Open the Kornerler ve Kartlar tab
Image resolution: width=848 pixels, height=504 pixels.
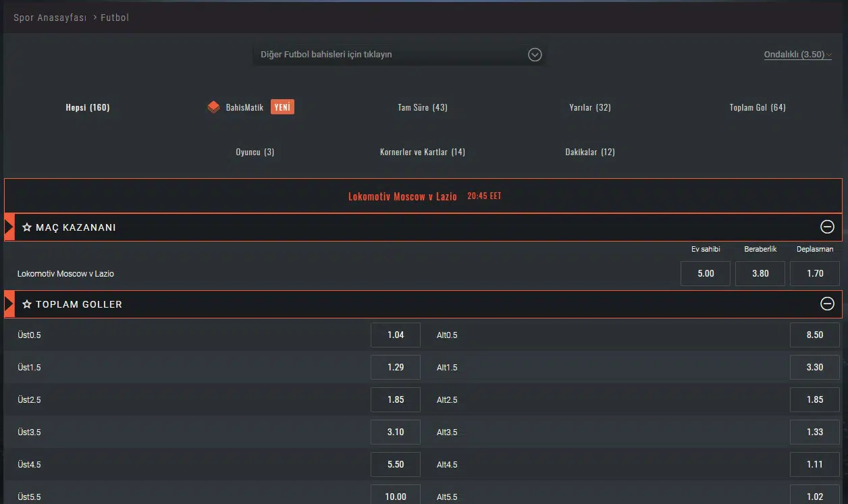pyautogui.click(x=423, y=152)
